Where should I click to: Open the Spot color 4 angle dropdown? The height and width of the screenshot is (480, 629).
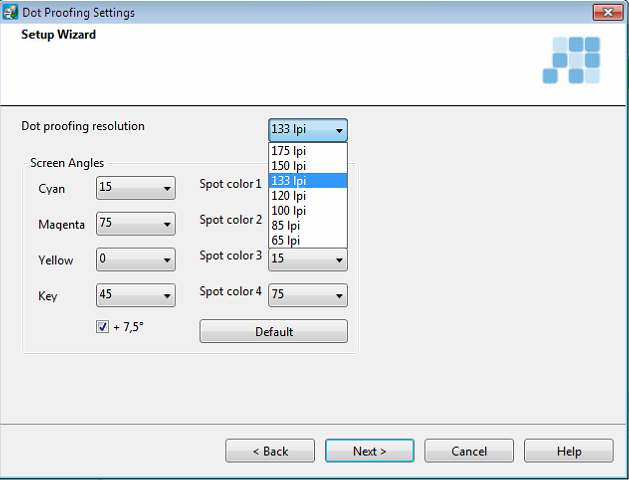tap(308, 295)
